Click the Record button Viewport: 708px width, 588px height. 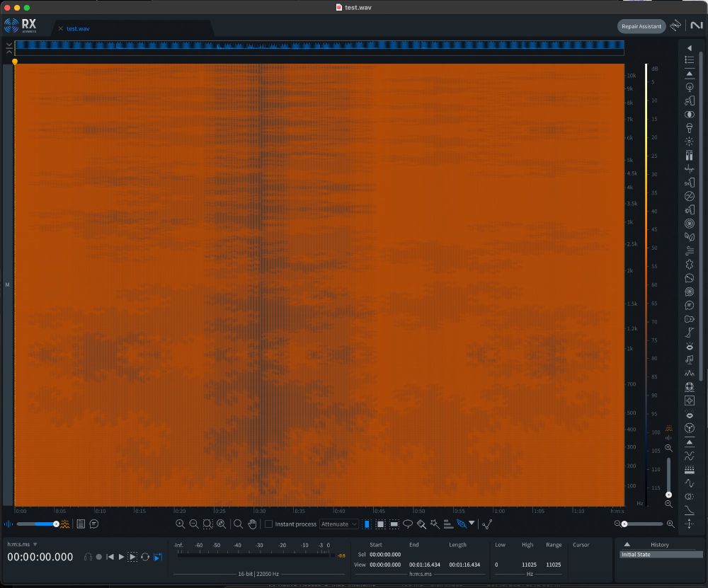coord(99,557)
